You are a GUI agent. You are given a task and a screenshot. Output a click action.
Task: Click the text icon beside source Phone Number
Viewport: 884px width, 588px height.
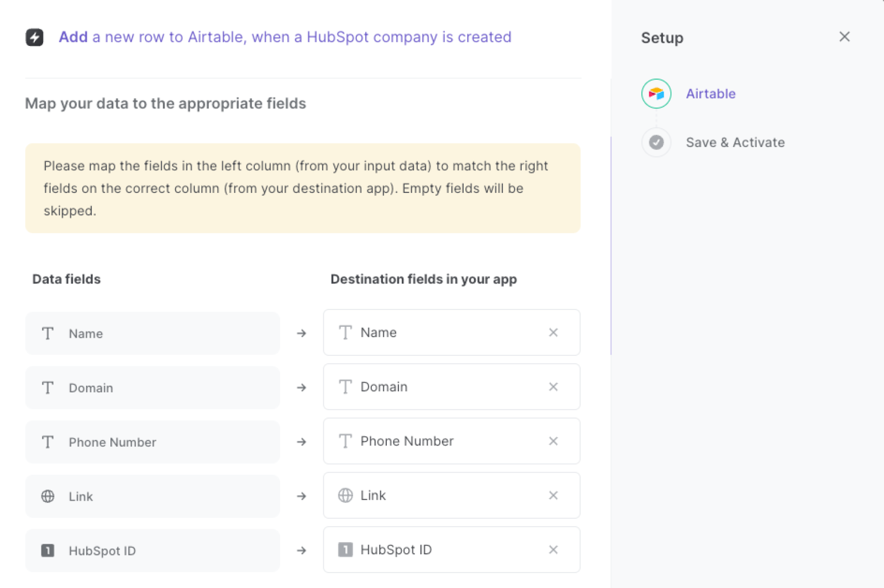[x=48, y=442]
